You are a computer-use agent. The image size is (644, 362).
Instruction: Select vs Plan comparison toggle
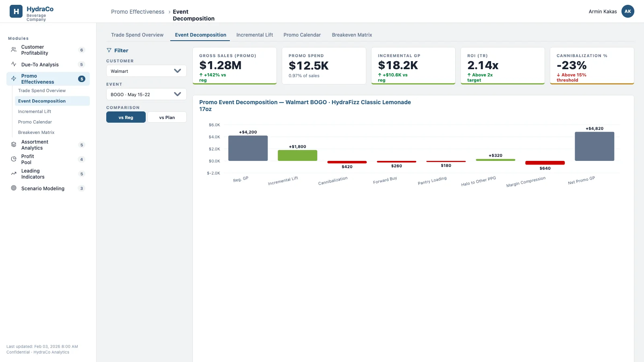(167, 117)
